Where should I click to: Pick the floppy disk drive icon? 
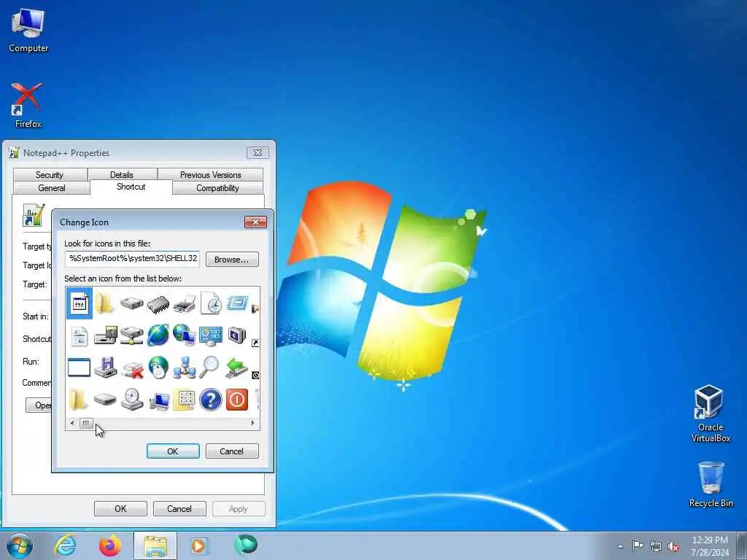tap(105, 367)
